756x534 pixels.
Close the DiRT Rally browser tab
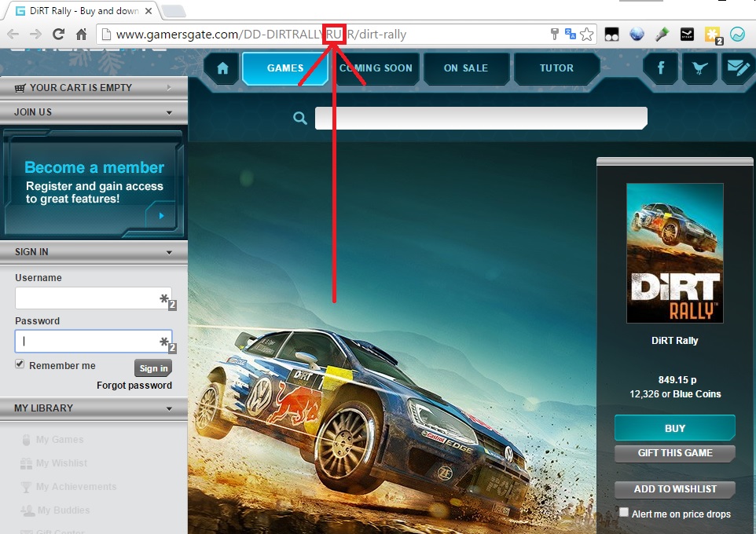[149, 11]
